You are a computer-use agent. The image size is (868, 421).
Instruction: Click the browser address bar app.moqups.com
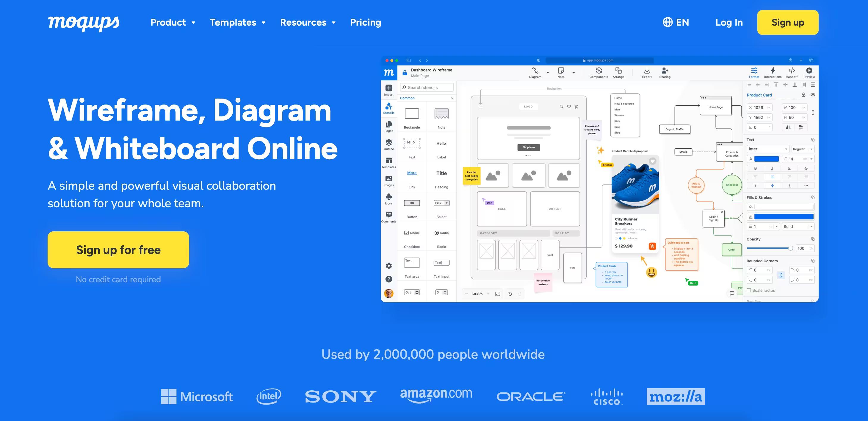599,60
